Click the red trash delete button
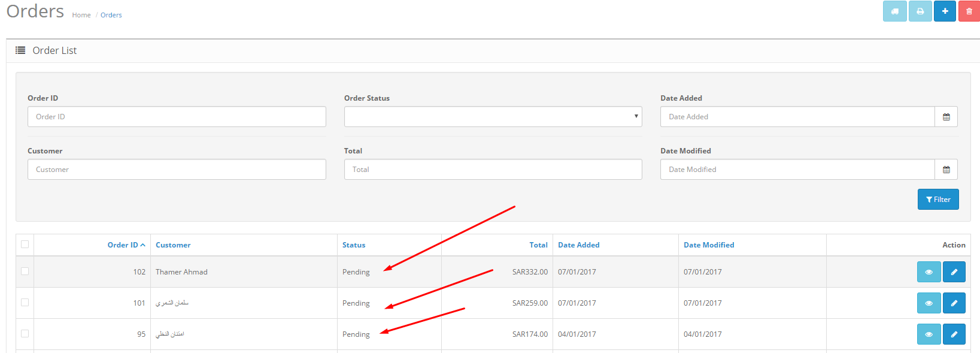This screenshot has width=980, height=353. 969,11
